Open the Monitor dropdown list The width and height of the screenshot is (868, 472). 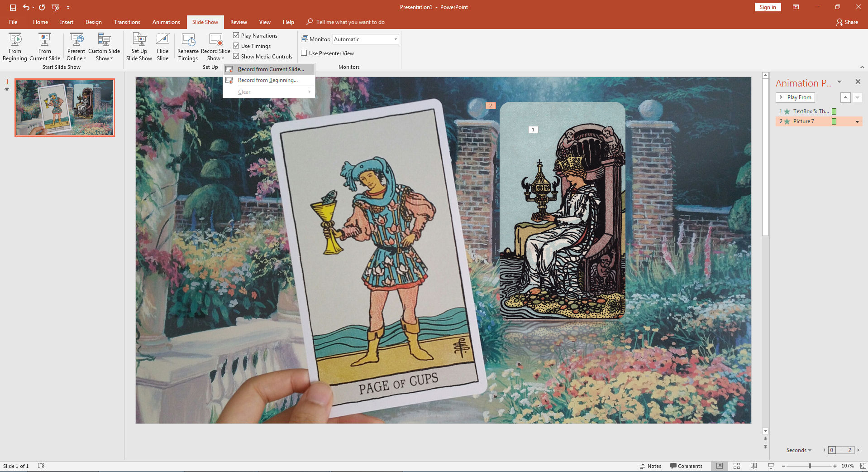pyautogui.click(x=396, y=39)
